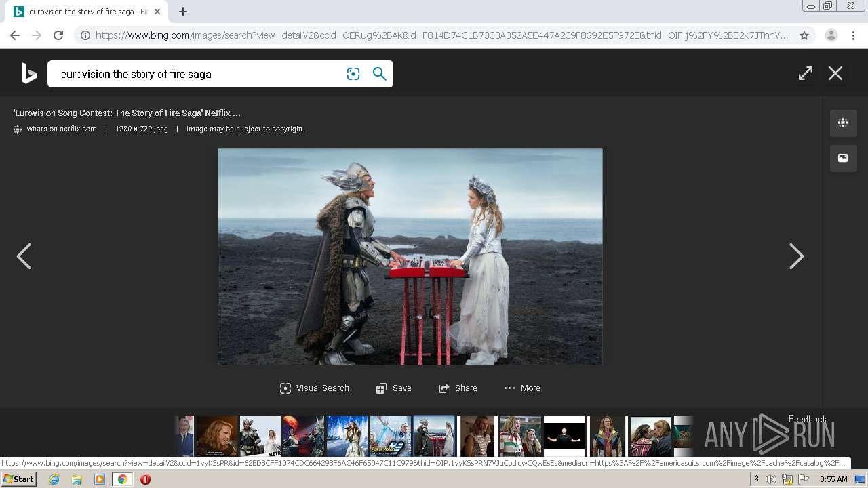Screen dimensions: 868x488
Task: Click the show desktop button
Action: pyautogui.click(x=860, y=479)
